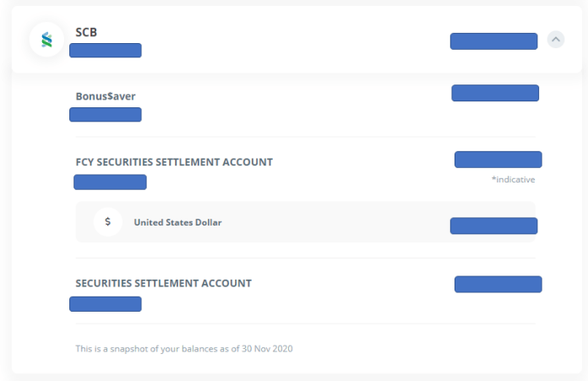Click the Standard Chartered bank logo icon
Viewport: 588px width, 381px height.
(46, 40)
